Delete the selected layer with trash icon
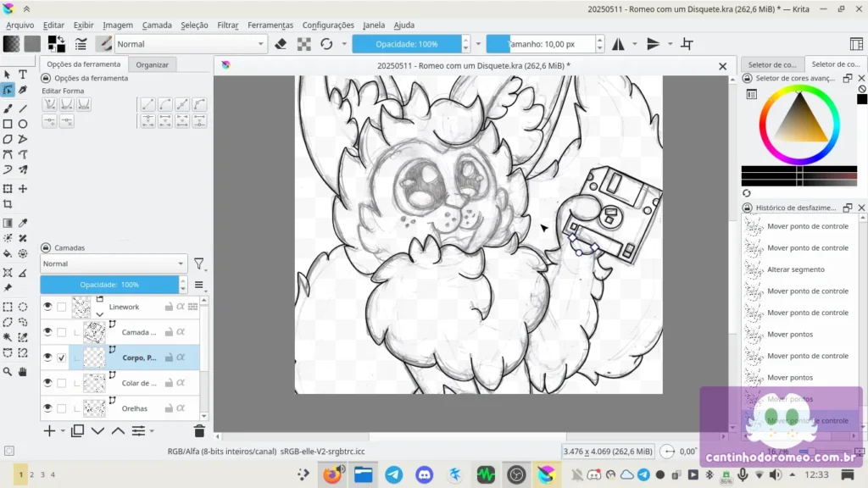The width and height of the screenshot is (868, 488). click(x=199, y=430)
